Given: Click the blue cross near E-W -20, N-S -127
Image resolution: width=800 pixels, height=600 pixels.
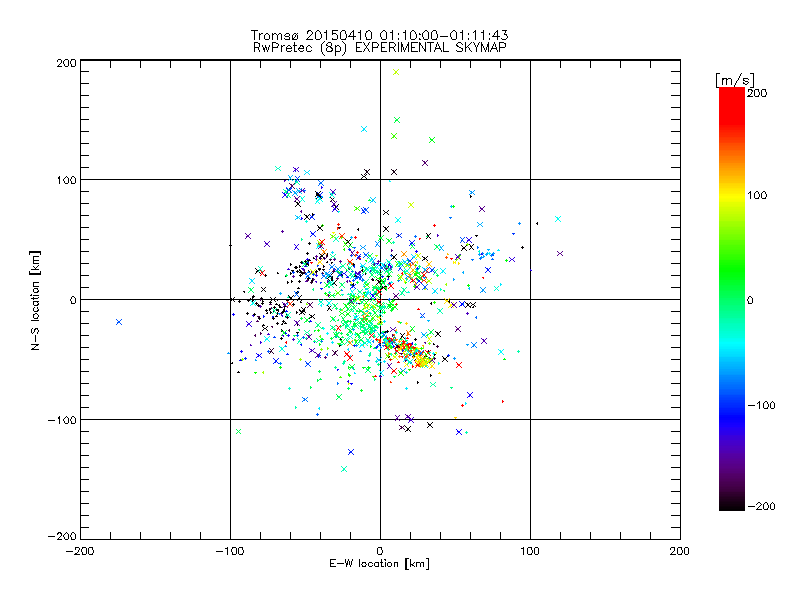Looking at the screenshot, I should tap(351, 452).
